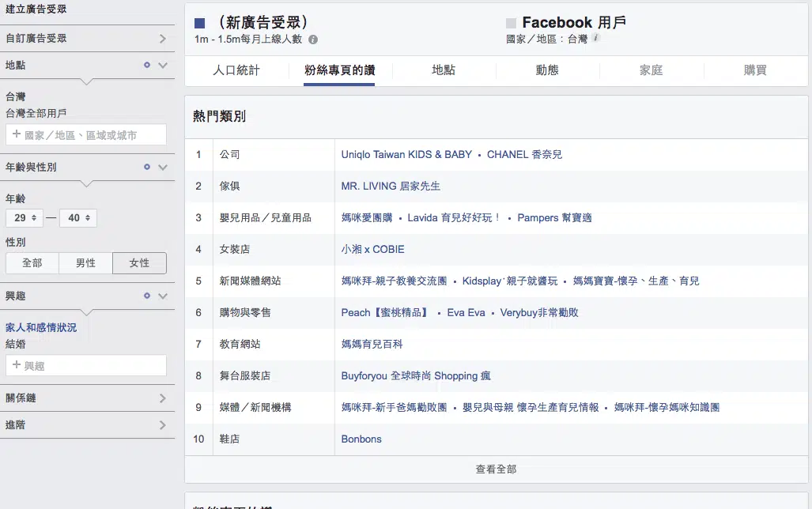Switch to the 粉絲專頁的讚 tab

pyautogui.click(x=340, y=70)
